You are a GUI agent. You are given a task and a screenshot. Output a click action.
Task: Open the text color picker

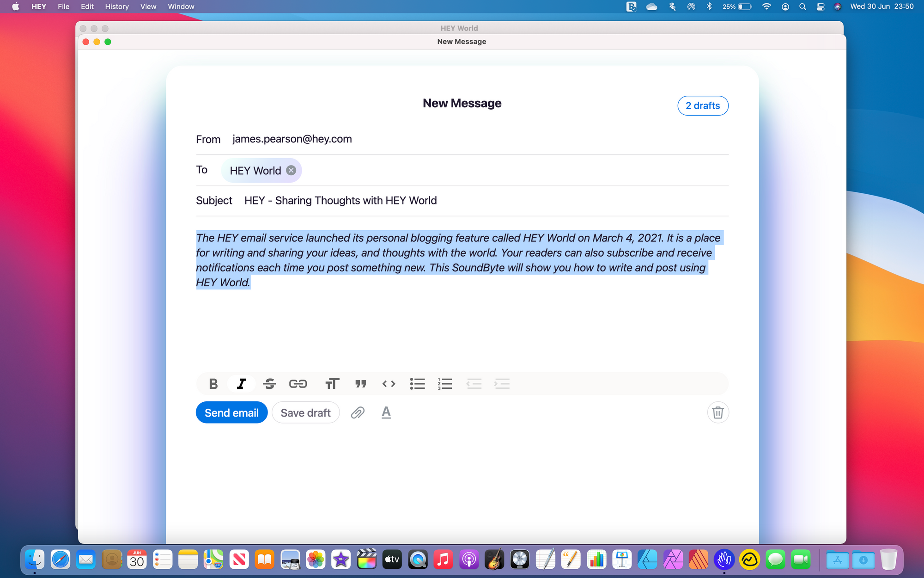pyautogui.click(x=386, y=412)
